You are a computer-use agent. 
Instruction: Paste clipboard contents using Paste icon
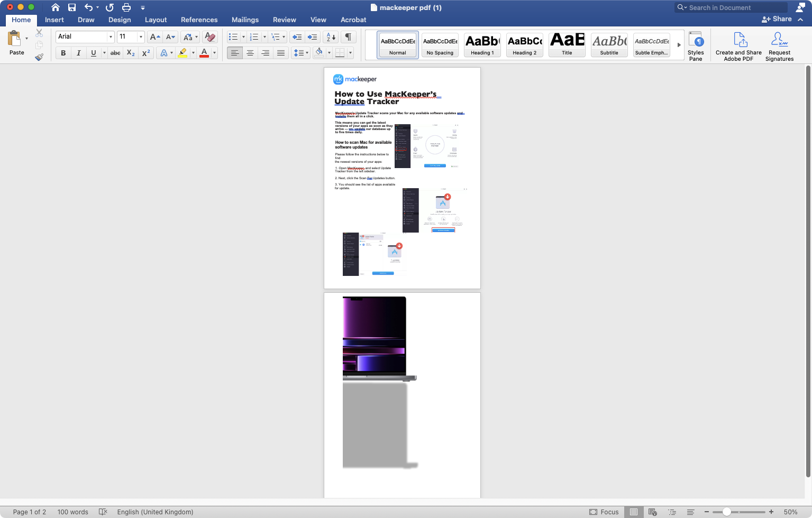point(14,39)
